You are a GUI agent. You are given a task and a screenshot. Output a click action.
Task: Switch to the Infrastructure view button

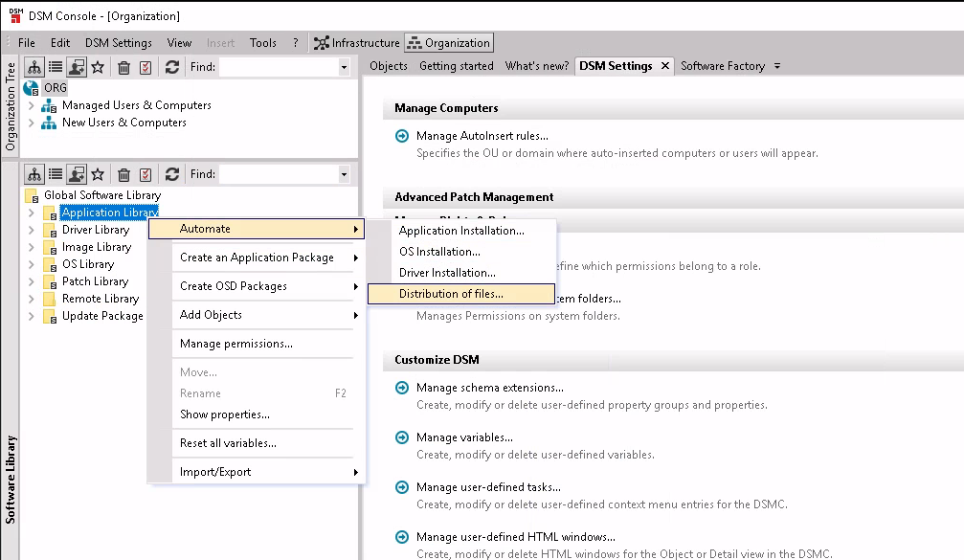(356, 43)
